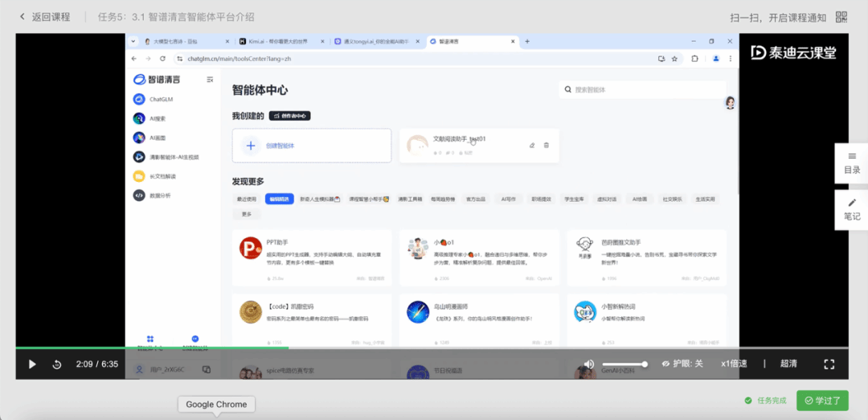
Task: Switch to the Kimi.ai browser tab
Action: coord(282,42)
